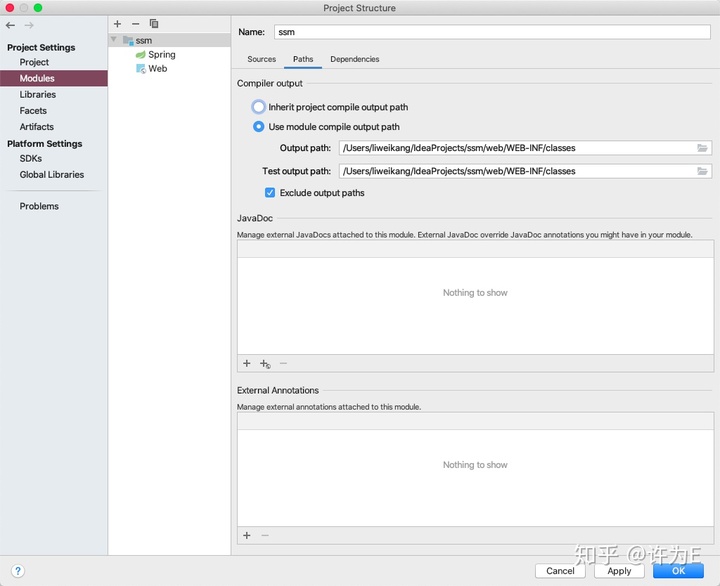Click the back navigation arrow
The height and width of the screenshot is (586, 720).
point(11,25)
